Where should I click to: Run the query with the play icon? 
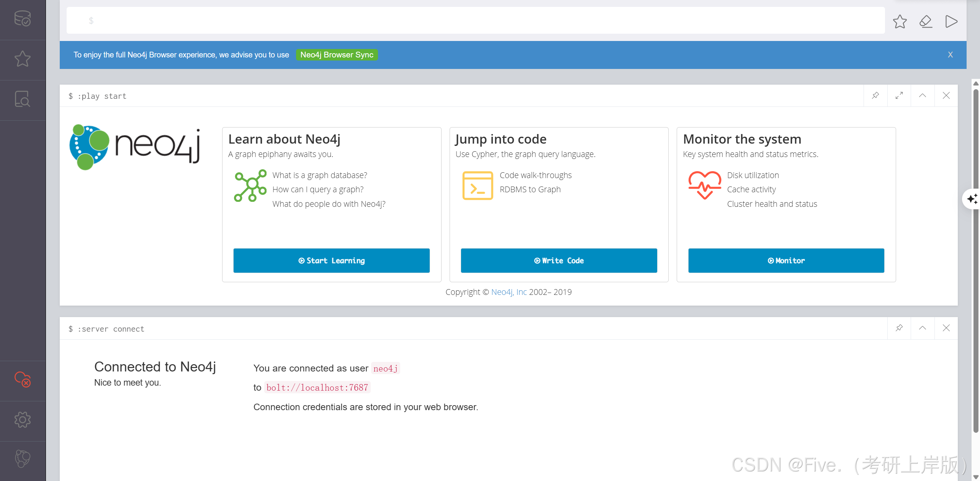[951, 21]
